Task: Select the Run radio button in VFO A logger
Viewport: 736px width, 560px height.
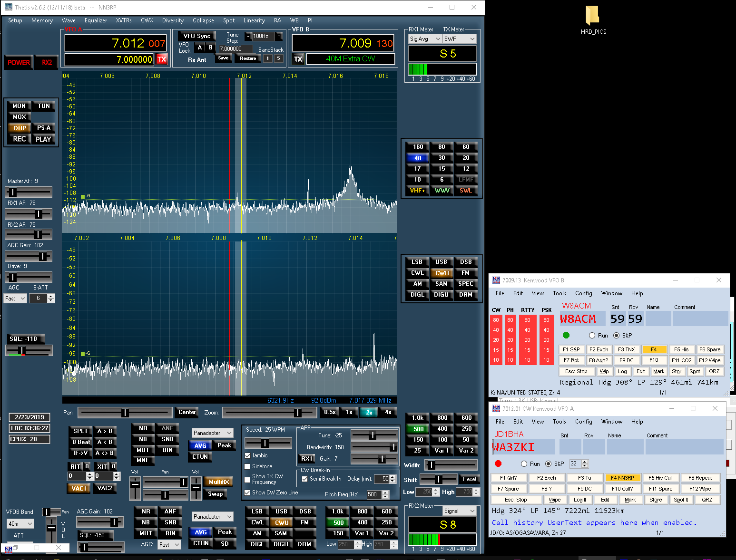Action: click(x=524, y=463)
